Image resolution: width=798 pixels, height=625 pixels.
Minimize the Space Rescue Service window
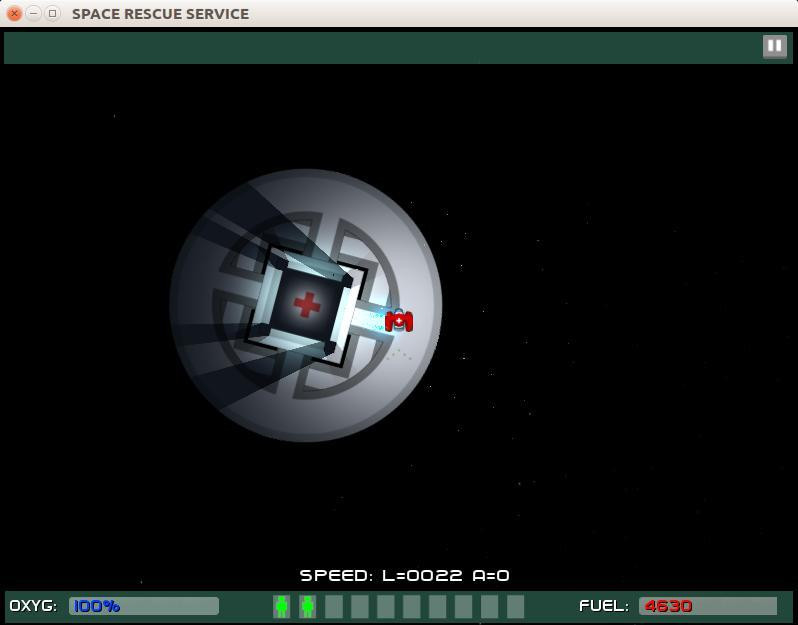tap(33, 14)
